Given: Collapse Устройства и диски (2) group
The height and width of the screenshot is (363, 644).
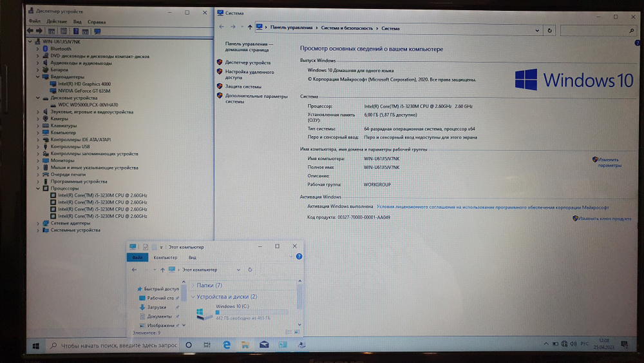Looking at the screenshot, I should tap(193, 297).
